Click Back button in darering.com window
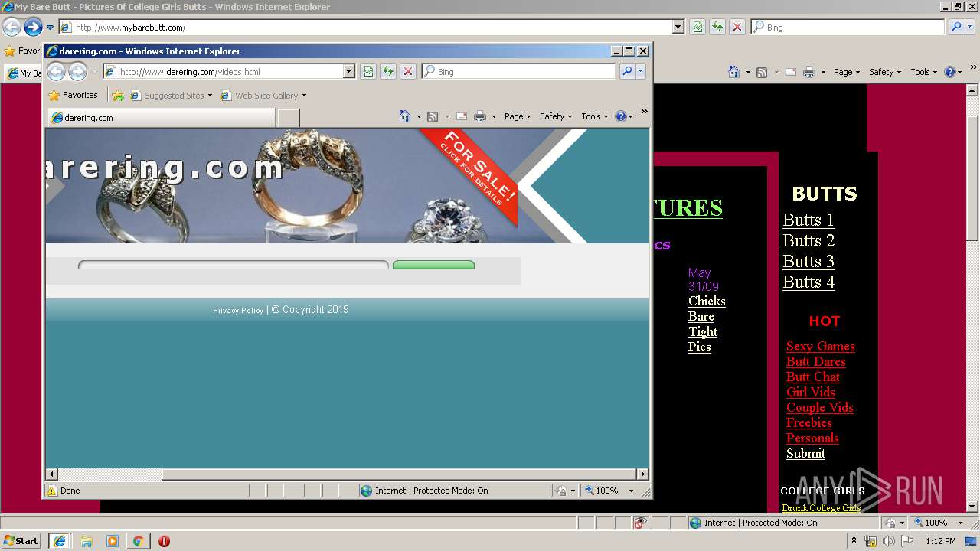The height and width of the screenshot is (551, 980). [56, 72]
